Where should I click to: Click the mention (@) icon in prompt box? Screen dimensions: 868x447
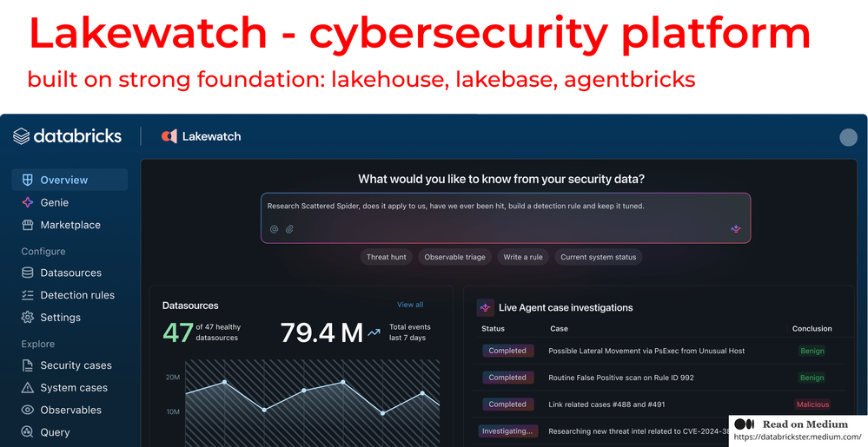274,229
